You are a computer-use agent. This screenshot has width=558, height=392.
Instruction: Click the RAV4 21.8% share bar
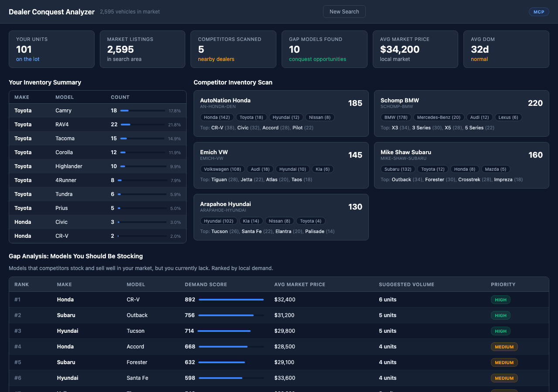[x=143, y=125]
